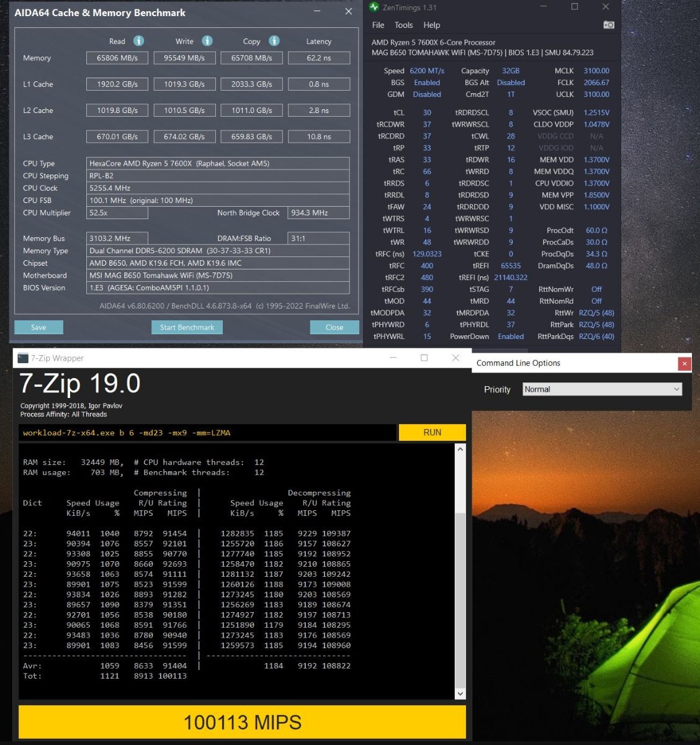Click the 100113 MIPS result banner
This screenshot has width=700, height=745.
point(242,723)
